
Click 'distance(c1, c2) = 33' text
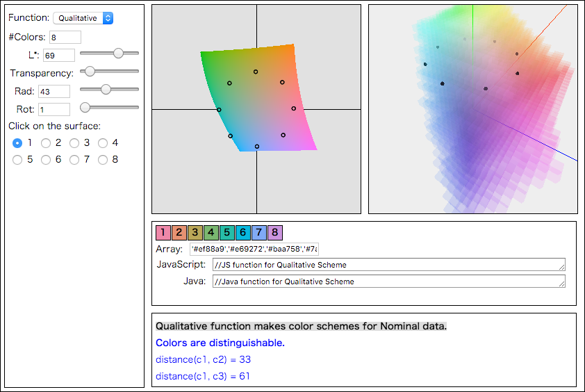tap(204, 359)
